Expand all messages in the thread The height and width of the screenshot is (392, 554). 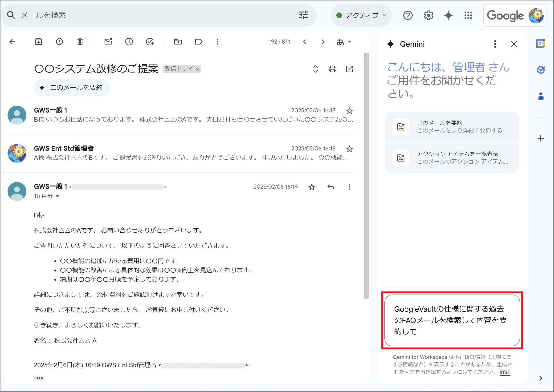315,69
